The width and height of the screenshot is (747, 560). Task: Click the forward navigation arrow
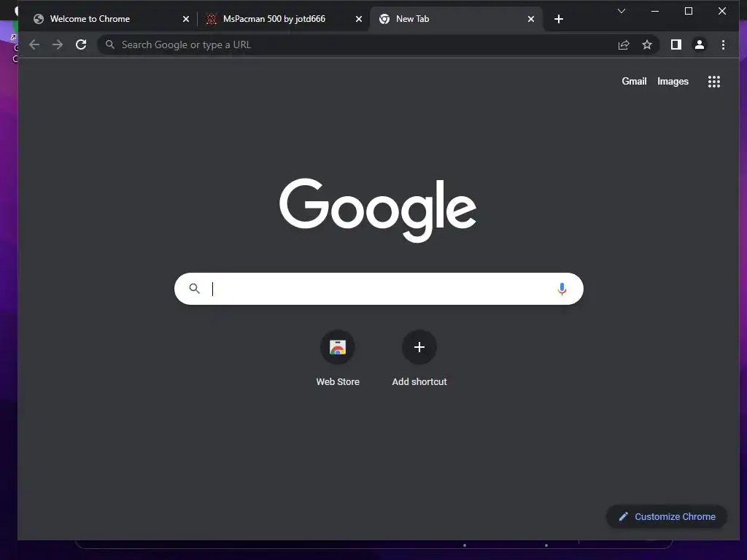coord(58,44)
